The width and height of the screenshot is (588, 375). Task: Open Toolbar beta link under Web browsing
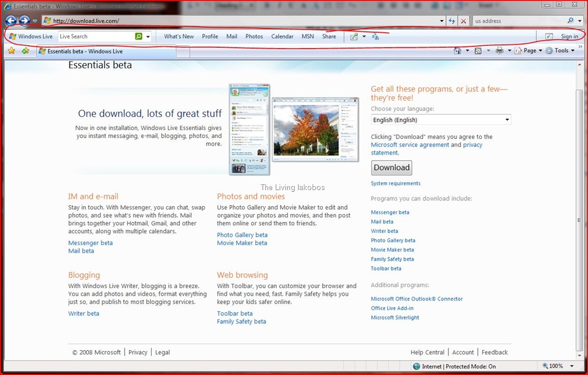tap(235, 314)
